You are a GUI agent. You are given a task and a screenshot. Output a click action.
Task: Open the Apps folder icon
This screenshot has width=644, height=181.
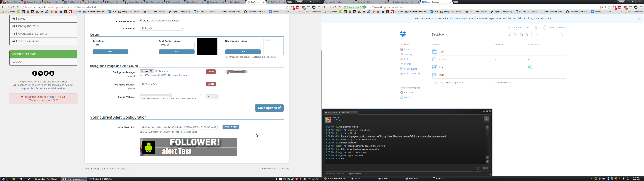[435, 51]
